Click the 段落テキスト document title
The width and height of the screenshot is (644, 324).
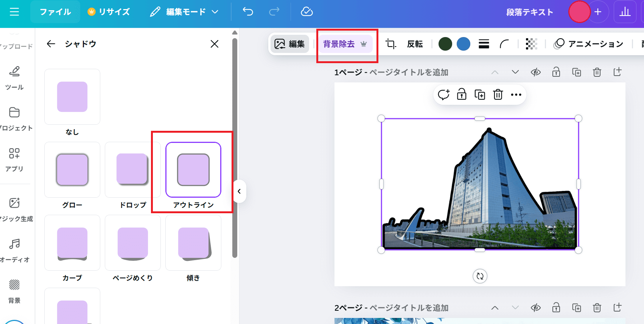pos(530,12)
